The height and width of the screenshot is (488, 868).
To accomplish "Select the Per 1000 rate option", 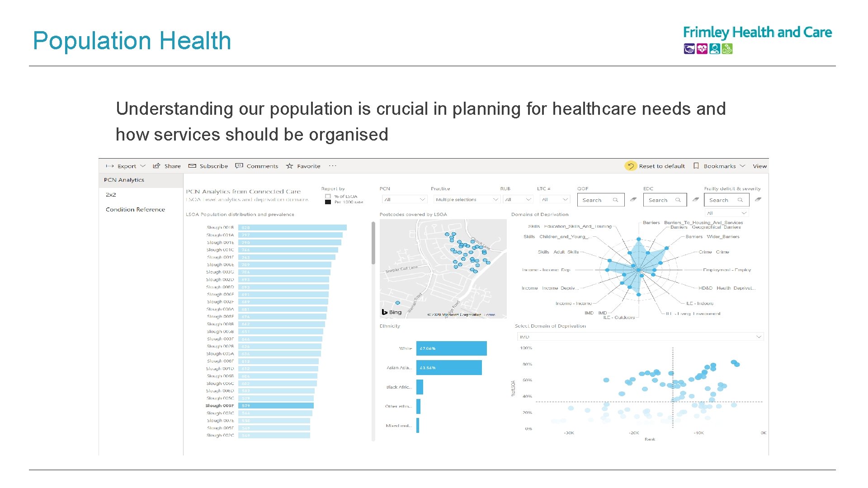I will click(x=327, y=202).
